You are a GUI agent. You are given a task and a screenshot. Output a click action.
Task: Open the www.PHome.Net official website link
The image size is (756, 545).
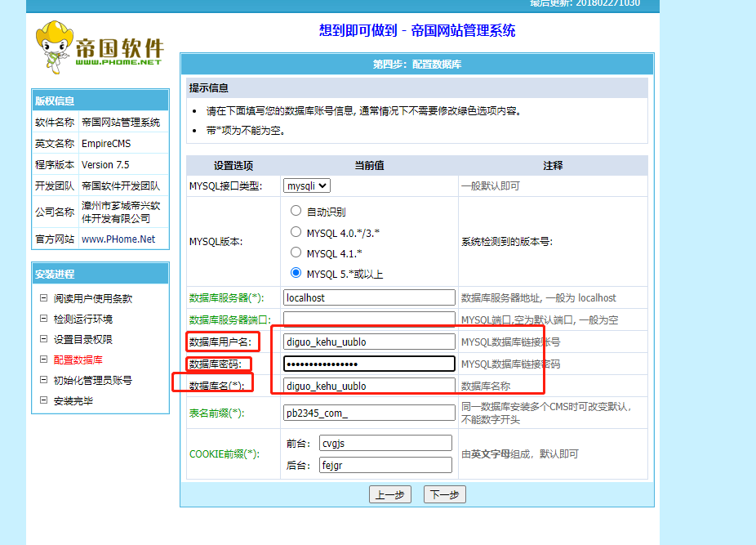pos(118,239)
